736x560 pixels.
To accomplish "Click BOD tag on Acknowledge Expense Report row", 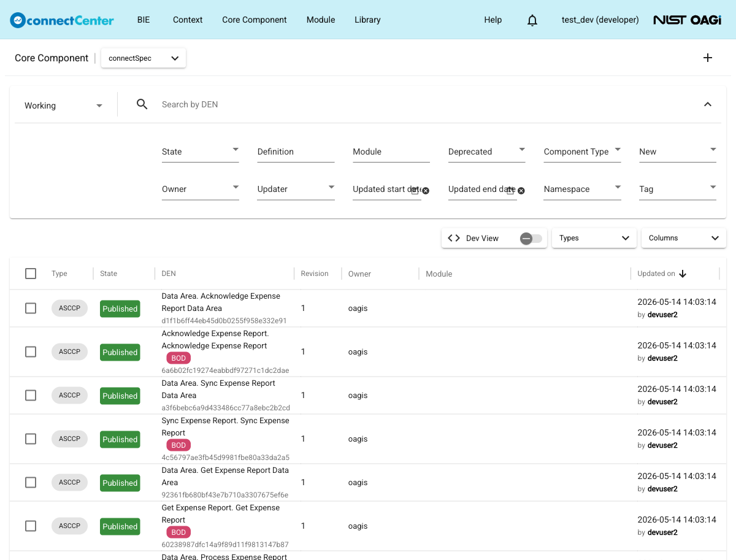I will (178, 358).
